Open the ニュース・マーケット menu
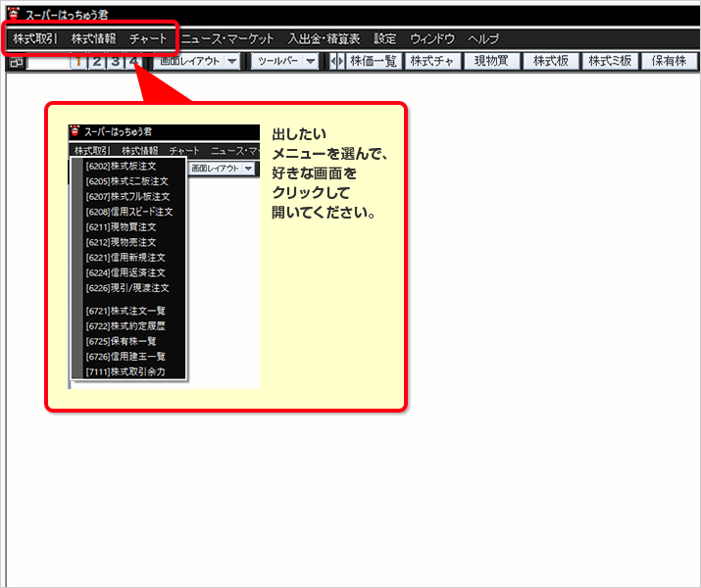The height and width of the screenshot is (588, 701). (227, 39)
